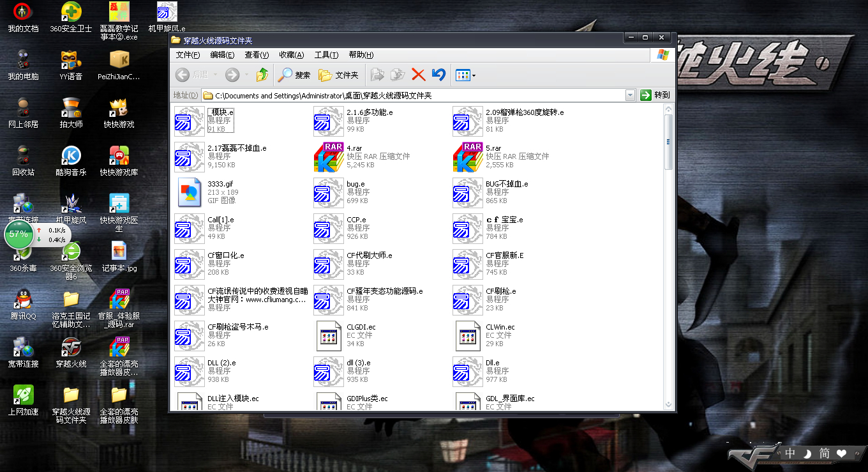Select the CLGDI.ec file icon
The width and height of the screenshot is (868, 472).
pos(329,336)
